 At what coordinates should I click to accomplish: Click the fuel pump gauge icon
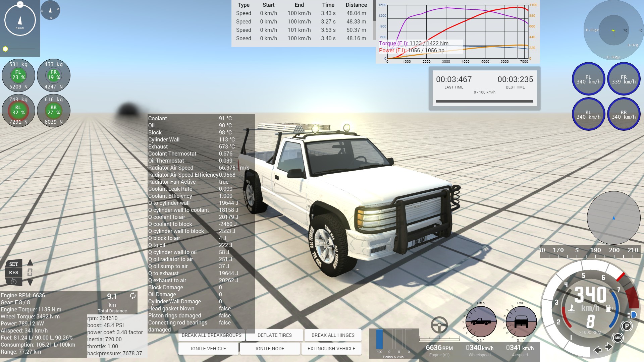[x=609, y=308]
